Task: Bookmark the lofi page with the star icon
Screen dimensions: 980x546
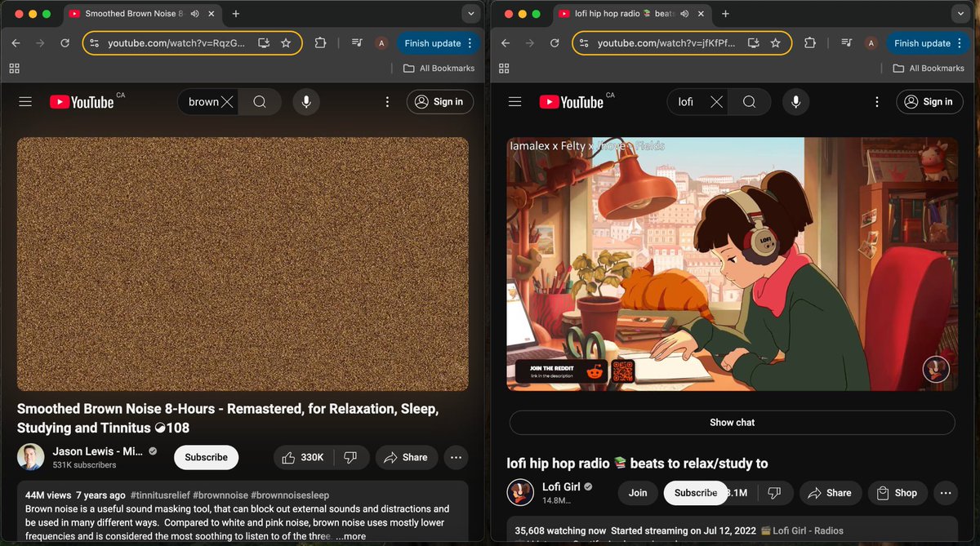Action: (x=776, y=43)
